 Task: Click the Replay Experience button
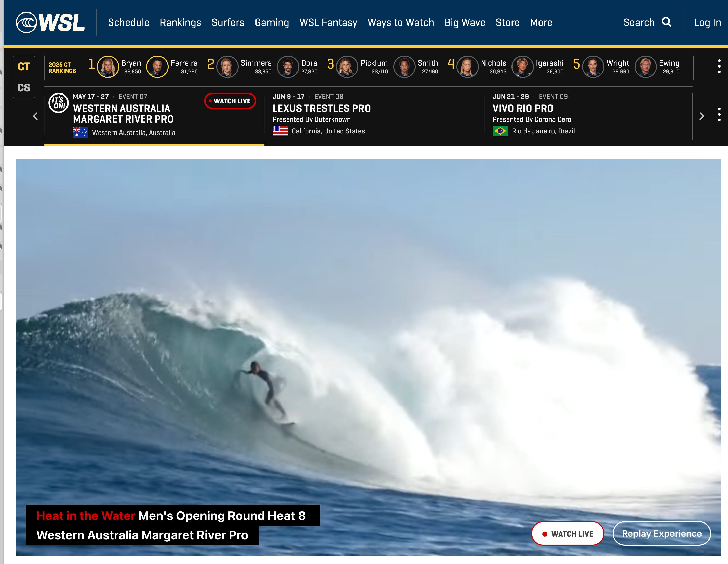[661, 533]
